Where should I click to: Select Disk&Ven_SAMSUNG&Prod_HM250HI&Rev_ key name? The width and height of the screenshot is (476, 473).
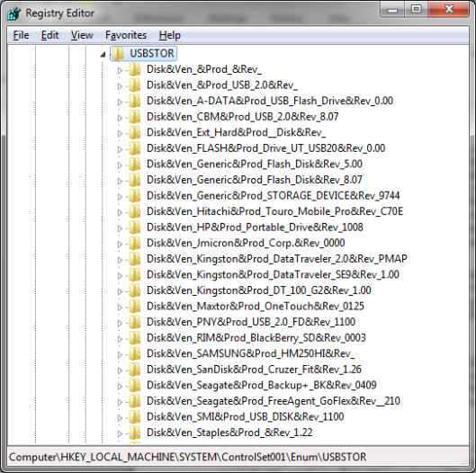click(x=251, y=353)
